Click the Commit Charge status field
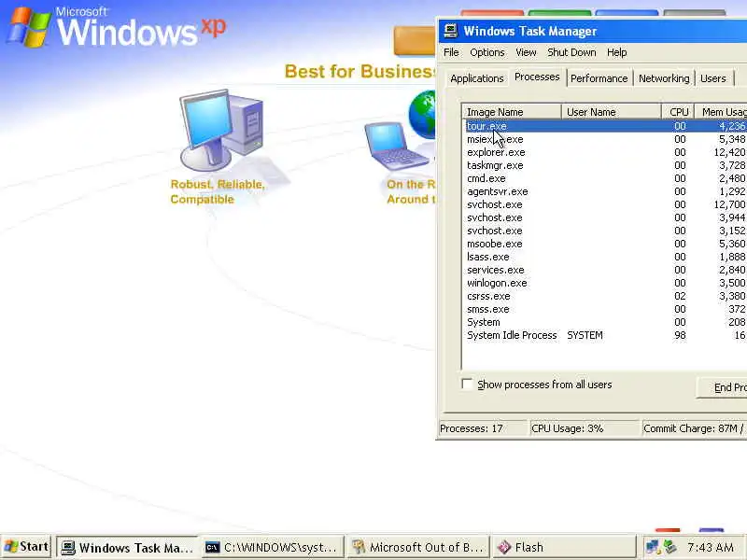Viewport: 747px width, 560px height. (x=695, y=428)
